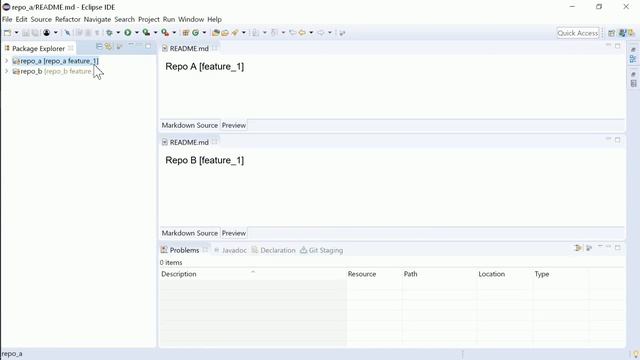
Task: Open the Package Explorer view menu
Action: [120, 47]
